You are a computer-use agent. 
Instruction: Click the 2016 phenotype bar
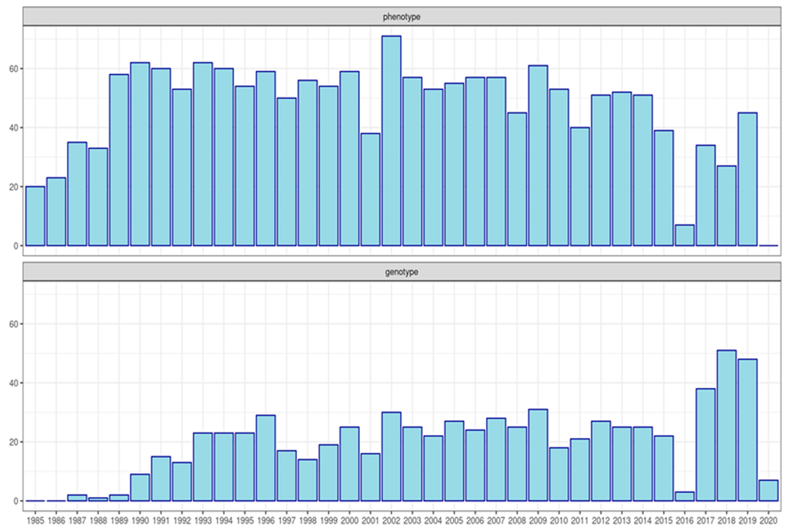pyautogui.click(x=684, y=235)
